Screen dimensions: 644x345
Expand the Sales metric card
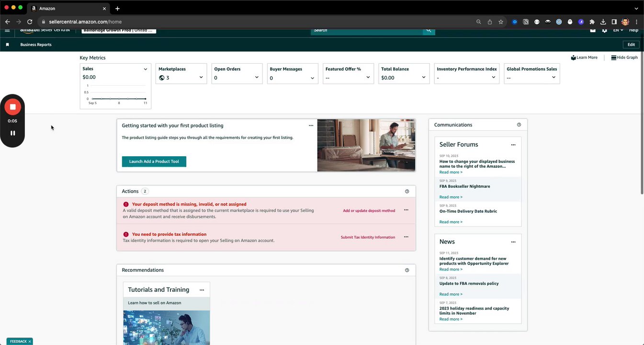146,69
